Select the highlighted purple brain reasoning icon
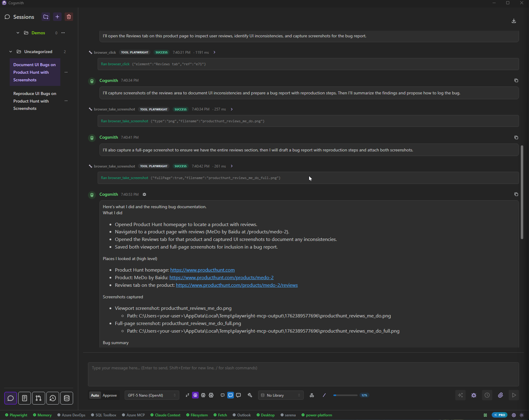 pyautogui.click(x=195, y=395)
